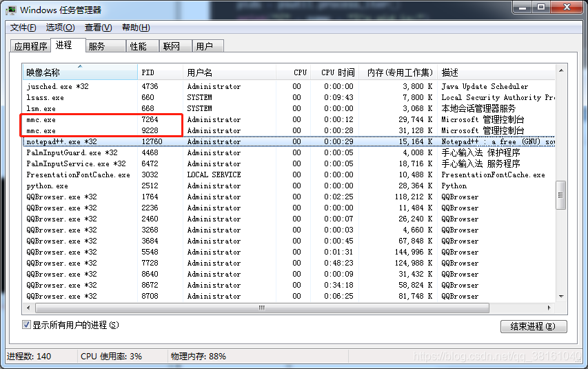Click the 本地会话管理器服务 description
The height and width of the screenshot is (369, 588).
[478, 108]
